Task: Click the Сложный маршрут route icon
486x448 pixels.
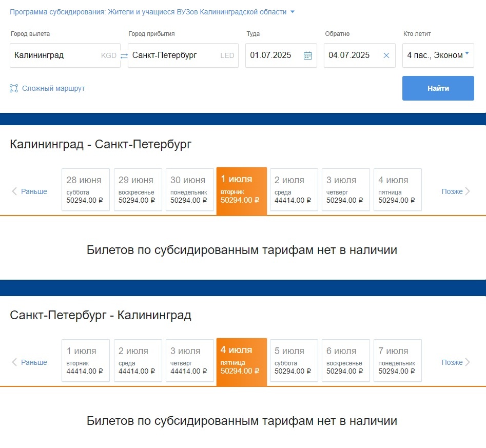Action: pyautogui.click(x=13, y=88)
